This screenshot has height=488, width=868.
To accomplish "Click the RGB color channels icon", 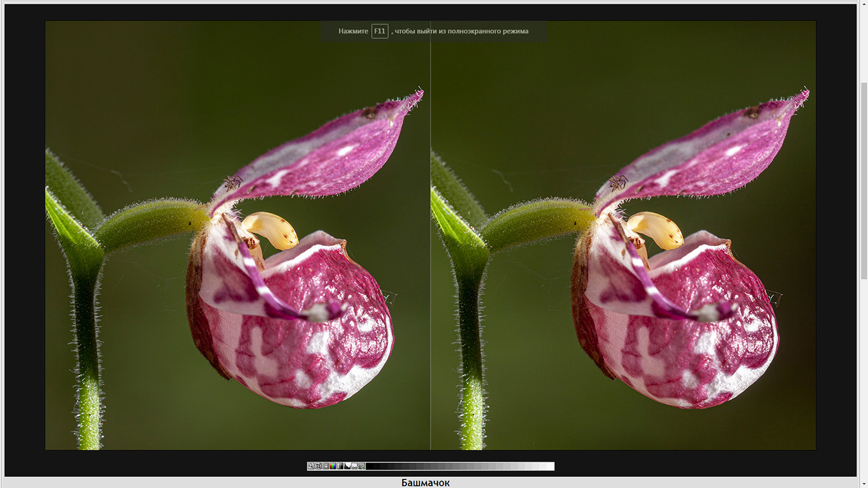I will tap(333, 466).
